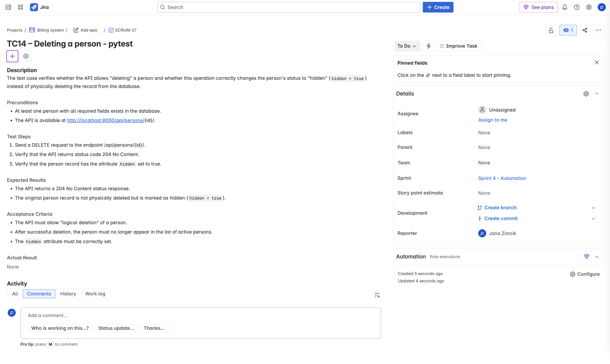610x364 pixels.
Task: Sort activity with the order icon
Action: (377, 295)
